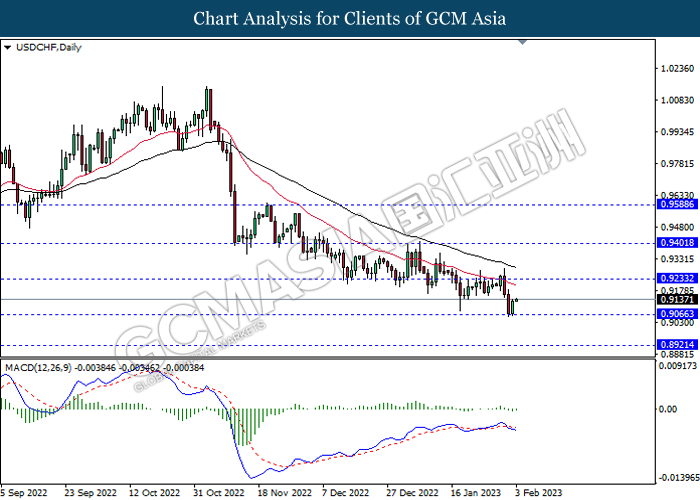Click the 3 Feb 2023 date label
Viewport: 700px width, 500px height.
pos(538,493)
